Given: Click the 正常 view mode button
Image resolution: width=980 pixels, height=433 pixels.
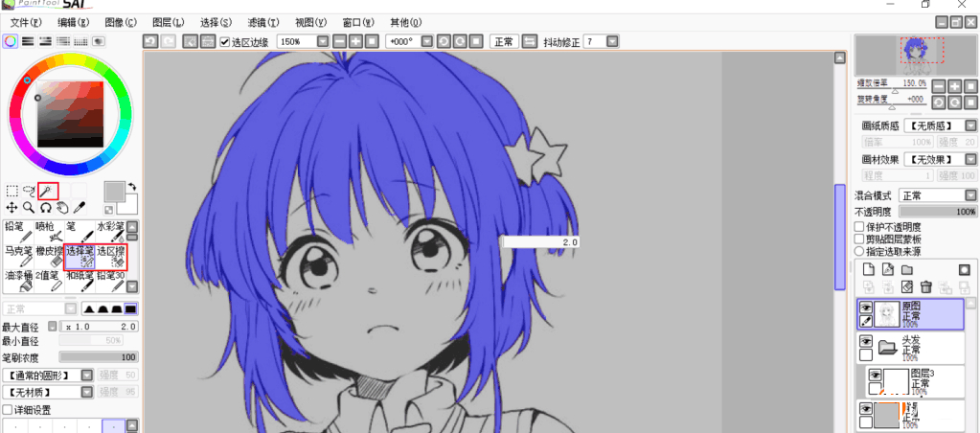Looking at the screenshot, I should coord(504,41).
